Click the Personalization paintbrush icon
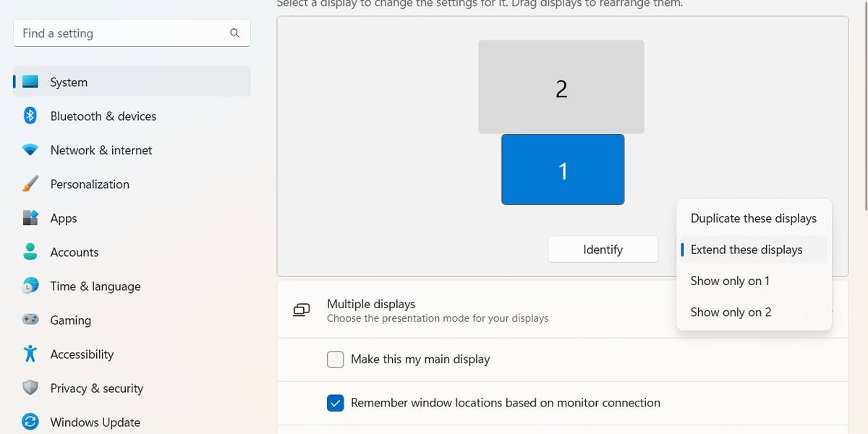 30,184
